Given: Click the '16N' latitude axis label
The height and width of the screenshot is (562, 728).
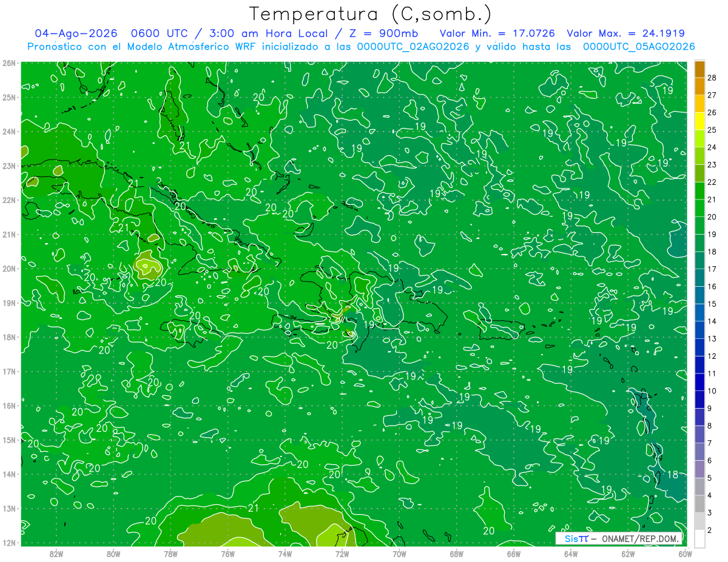Looking at the screenshot, I should tap(9, 406).
